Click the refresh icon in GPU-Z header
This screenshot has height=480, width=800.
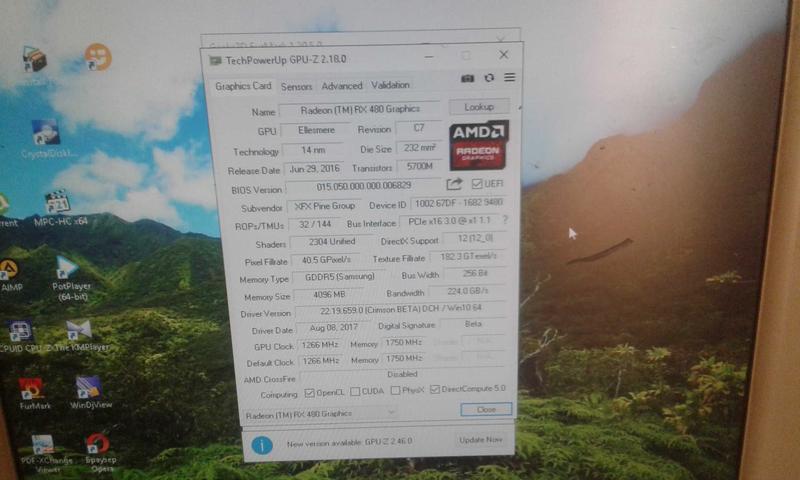tap(489, 78)
